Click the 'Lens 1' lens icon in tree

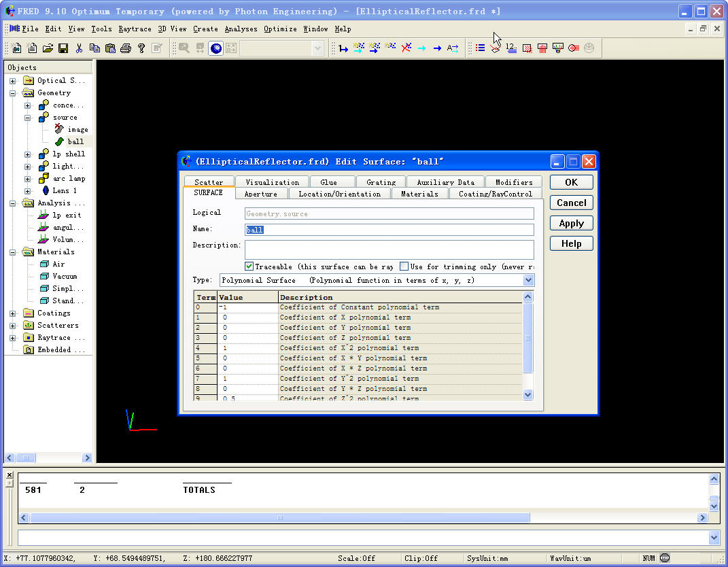46,190
